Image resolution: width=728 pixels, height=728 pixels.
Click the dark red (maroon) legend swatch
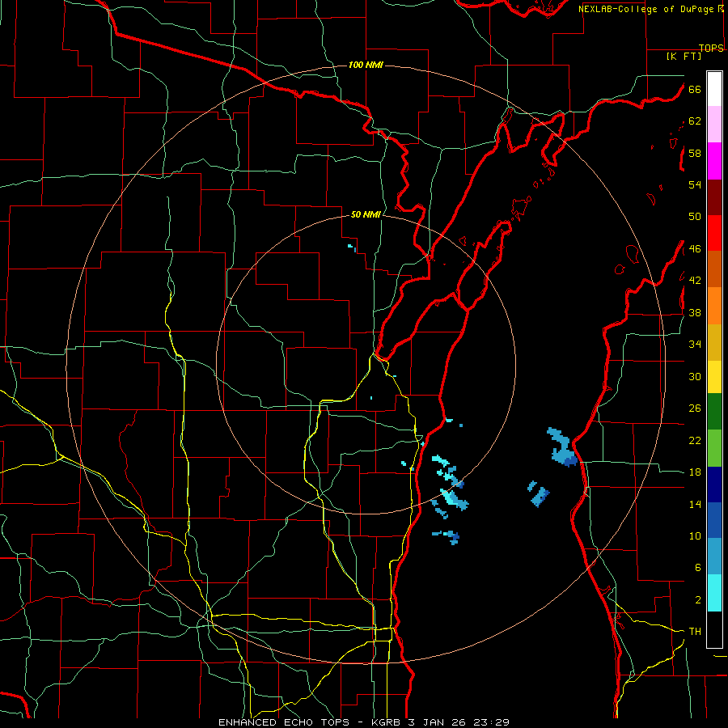[714, 197]
